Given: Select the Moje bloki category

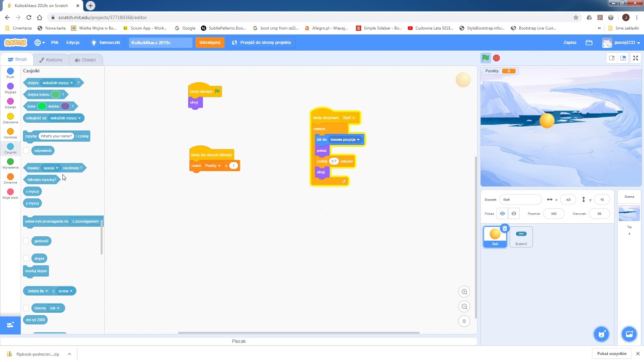Looking at the screenshot, I should (x=10, y=194).
